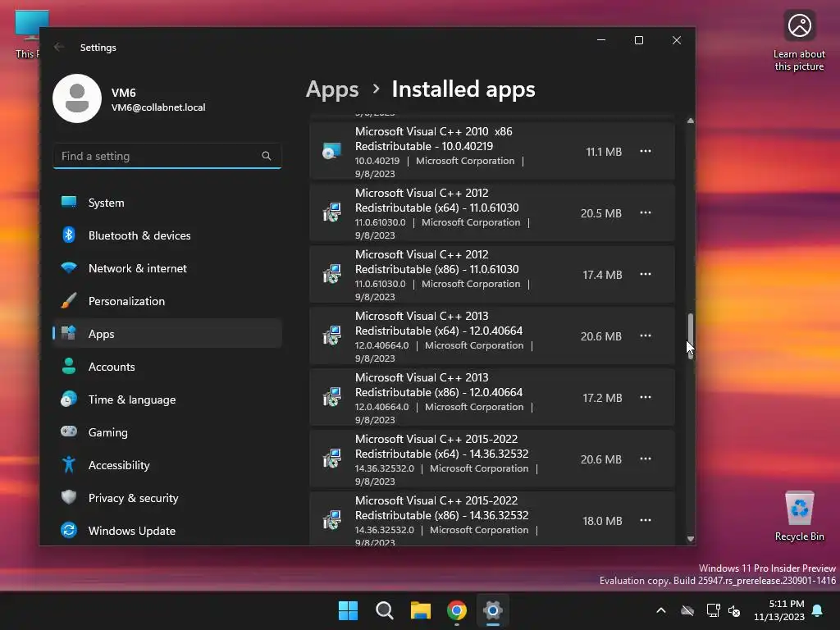This screenshot has height=630, width=840.
Task: Select Accounts menu label
Action: click(x=112, y=367)
